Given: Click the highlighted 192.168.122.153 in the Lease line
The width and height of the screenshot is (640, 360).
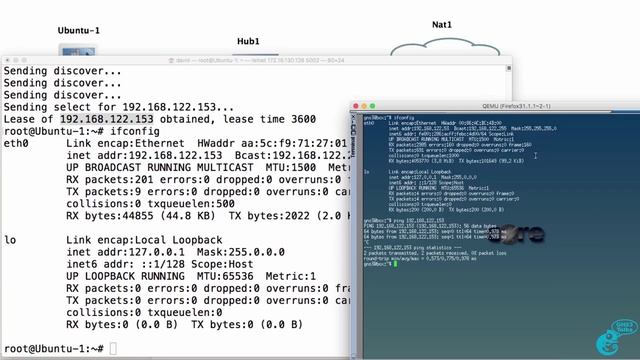Looking at the screenshot, I should (x=107, y=119).
